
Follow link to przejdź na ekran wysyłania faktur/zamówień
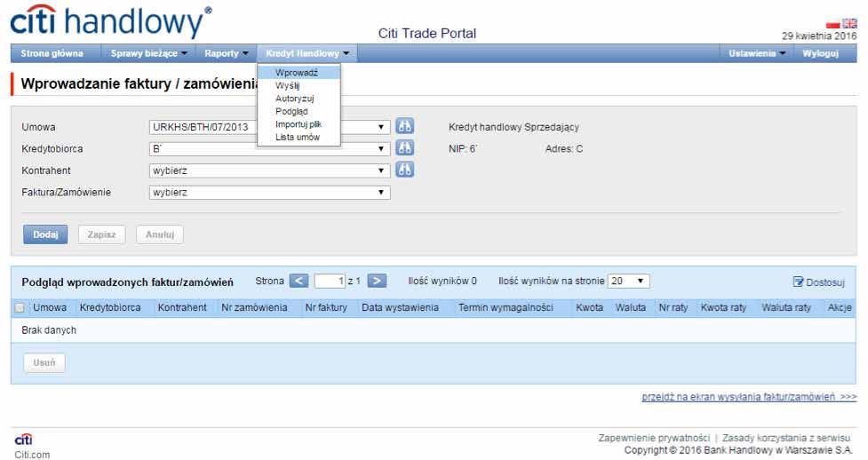749,397
